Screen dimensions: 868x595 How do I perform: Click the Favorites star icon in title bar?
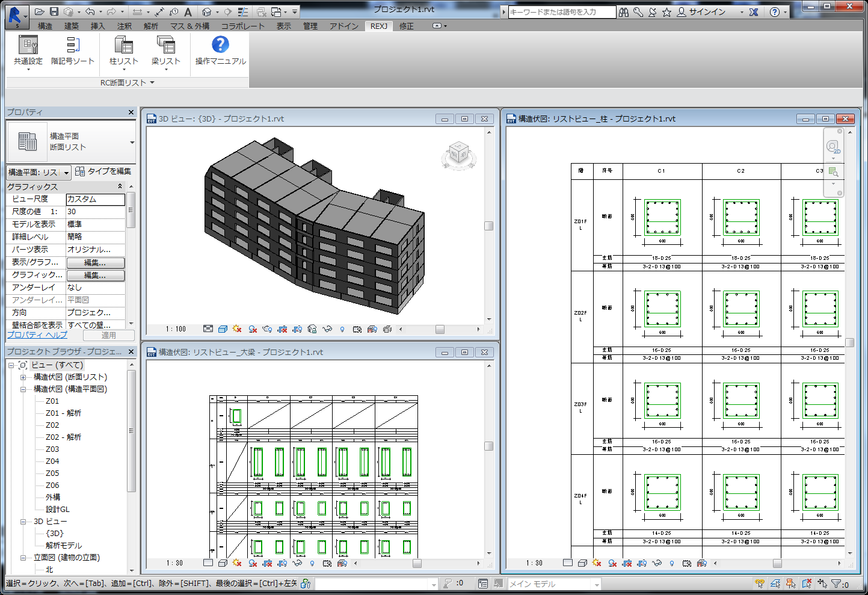[666, 12]
